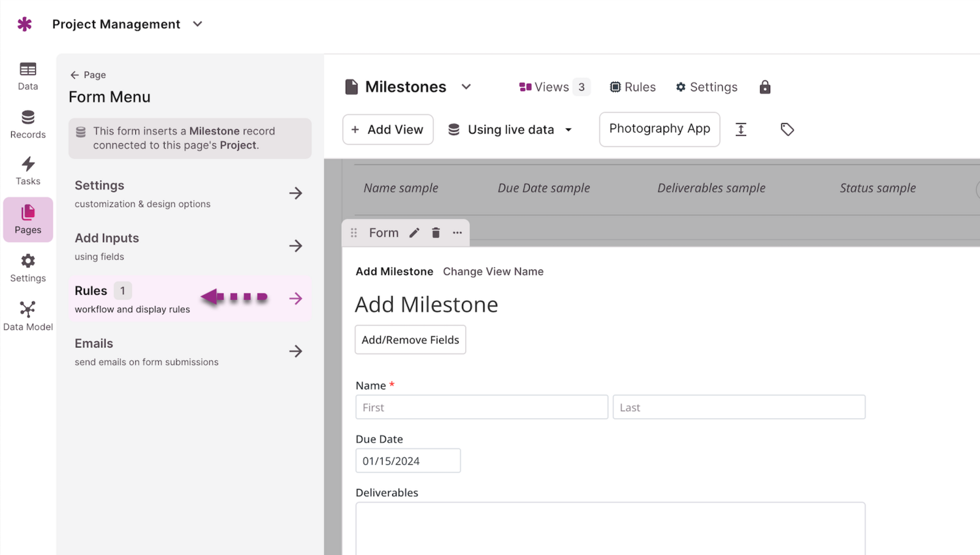The width and height of the screenshot is (980, 555).
Task: Open the Form view's more options ellipsis
Action: pyautogui.click(x=457, y=233)
